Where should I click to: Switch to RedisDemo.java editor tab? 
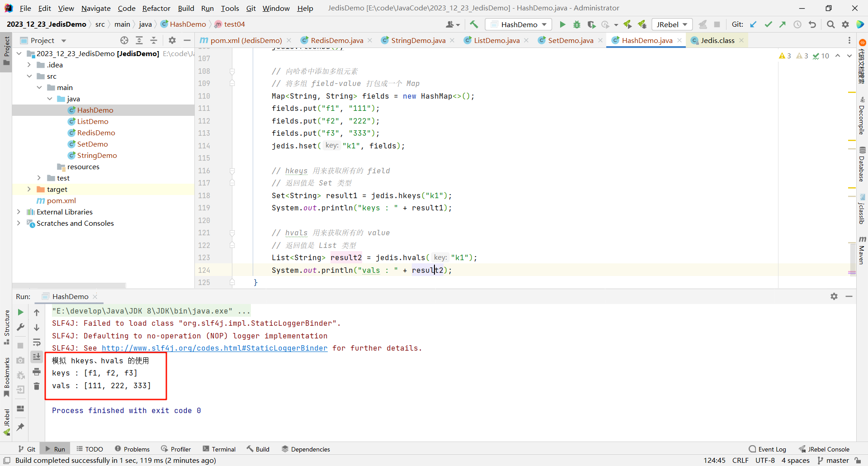pyautogui.click(x=337, y=40)
